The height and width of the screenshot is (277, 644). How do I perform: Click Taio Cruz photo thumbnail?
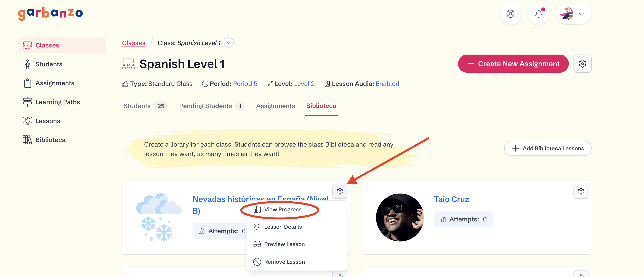[400, 217]
